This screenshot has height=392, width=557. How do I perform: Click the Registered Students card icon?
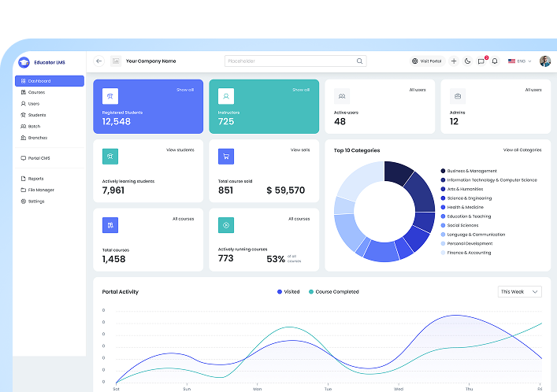pos(110,96)
